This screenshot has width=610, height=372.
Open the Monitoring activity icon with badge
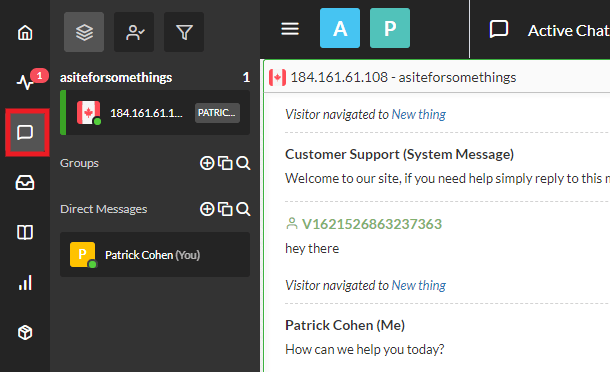pyautogui.click(x=26, y=82)
